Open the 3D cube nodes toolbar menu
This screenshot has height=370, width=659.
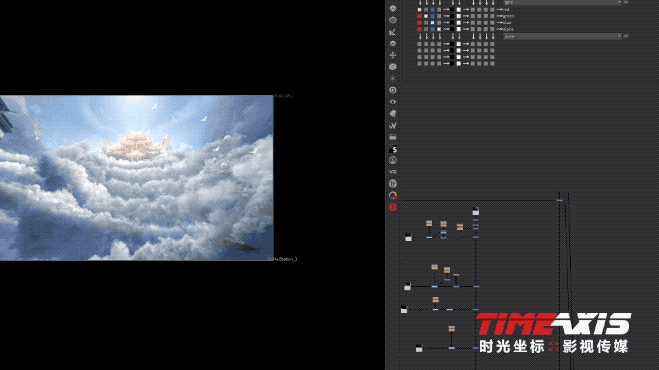(393, 66)
